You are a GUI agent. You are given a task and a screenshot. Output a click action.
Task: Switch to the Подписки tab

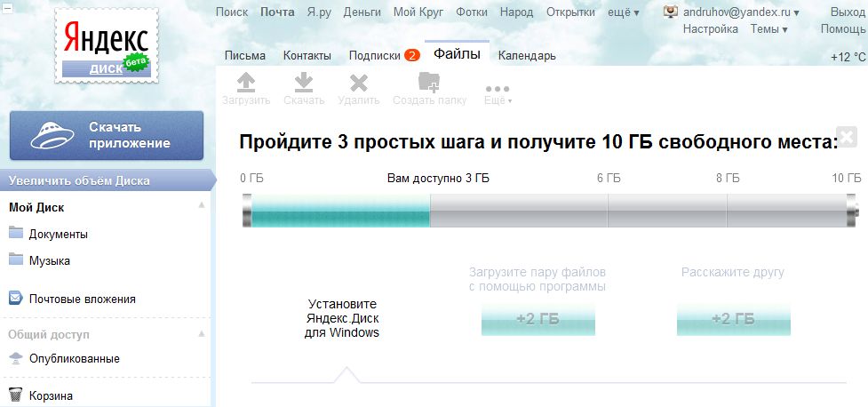tap(375, 55)
